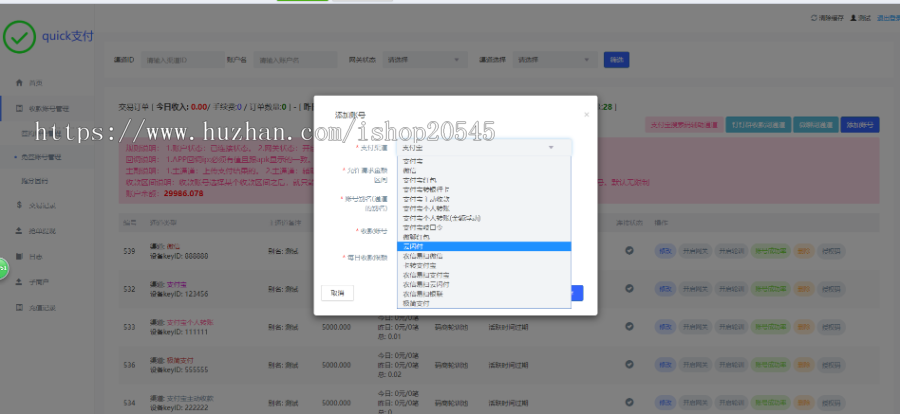Click the green checkmark quick支付 logo

pyautogui.click(x=19, y=37)
